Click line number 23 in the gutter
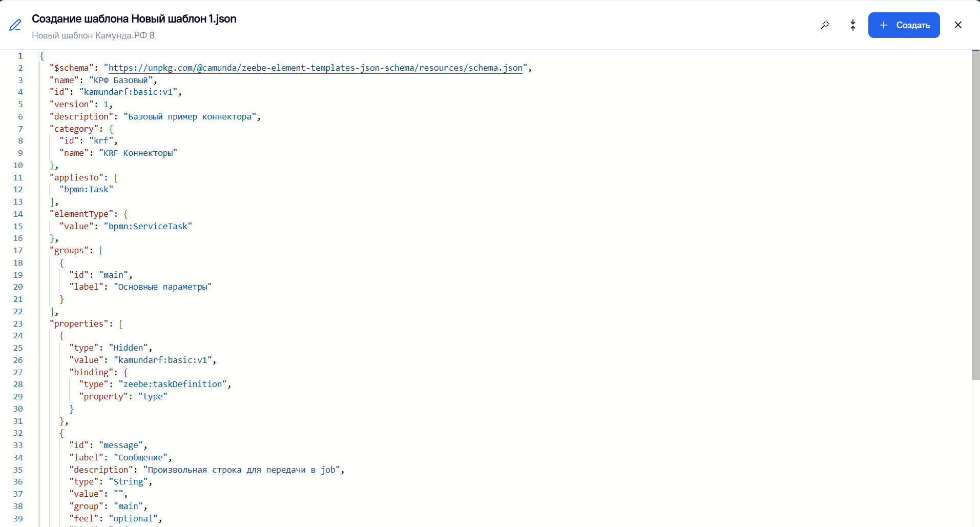 coord(18,323)
